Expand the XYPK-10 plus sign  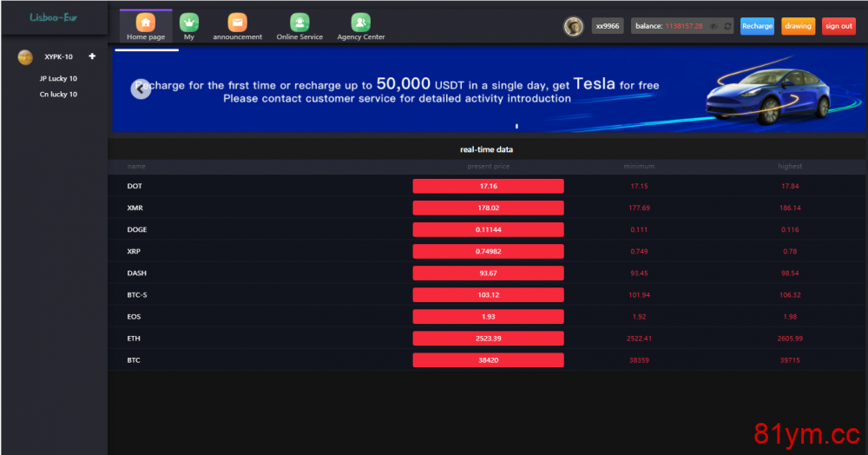92,56
